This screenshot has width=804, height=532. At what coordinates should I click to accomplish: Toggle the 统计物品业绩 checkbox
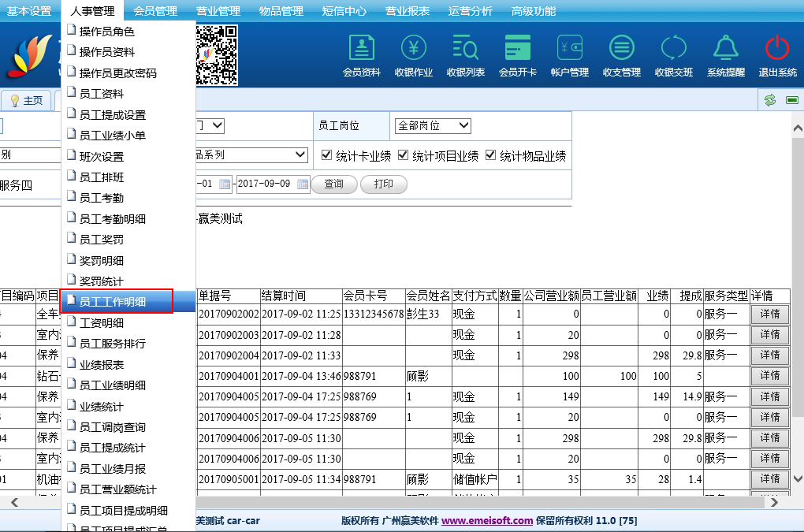pos(490,155)
